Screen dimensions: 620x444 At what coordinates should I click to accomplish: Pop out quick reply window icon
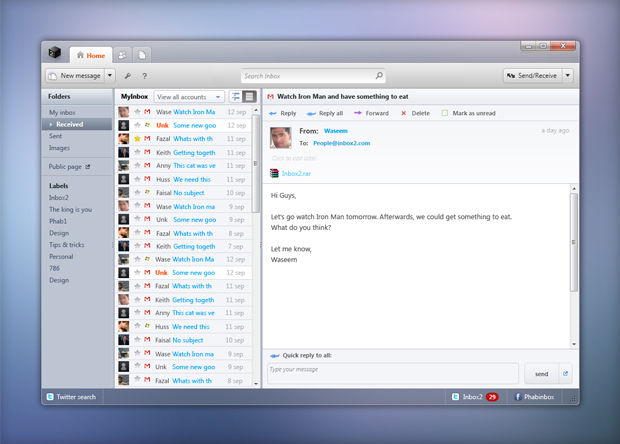click(565, 374)
